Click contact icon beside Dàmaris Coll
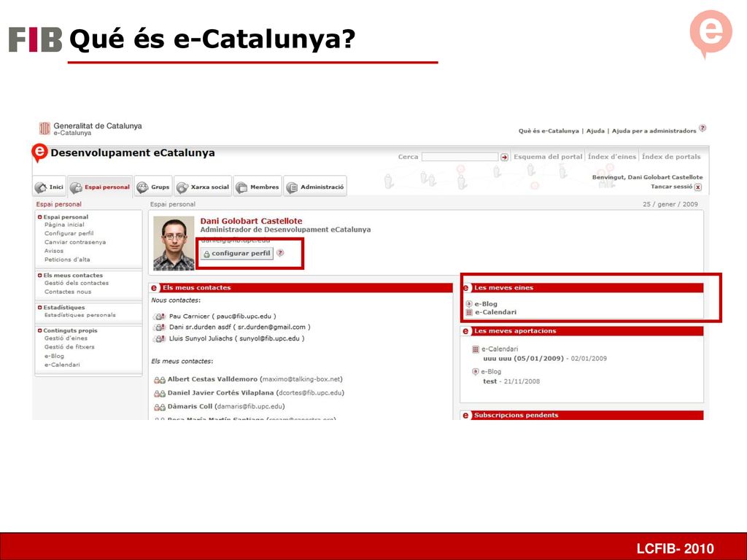 click(160, 407)
